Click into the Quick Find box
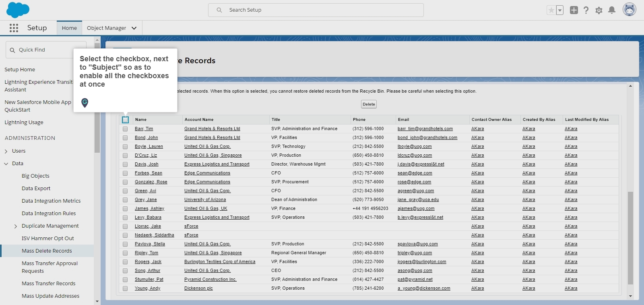Screen dimensions: 644x305 [46, 50]
